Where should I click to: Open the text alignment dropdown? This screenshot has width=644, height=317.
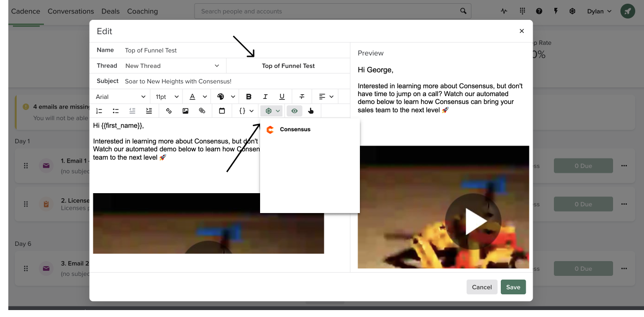(325, 97)
